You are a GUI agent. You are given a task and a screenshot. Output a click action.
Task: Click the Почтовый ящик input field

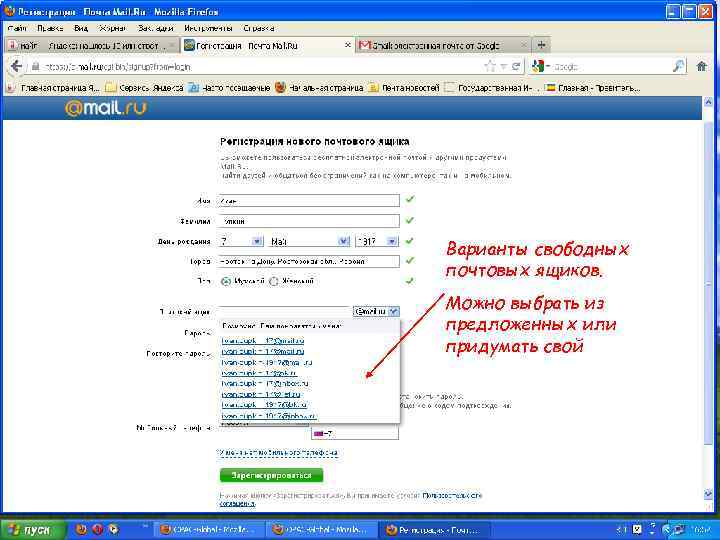(x=285, y=312)
